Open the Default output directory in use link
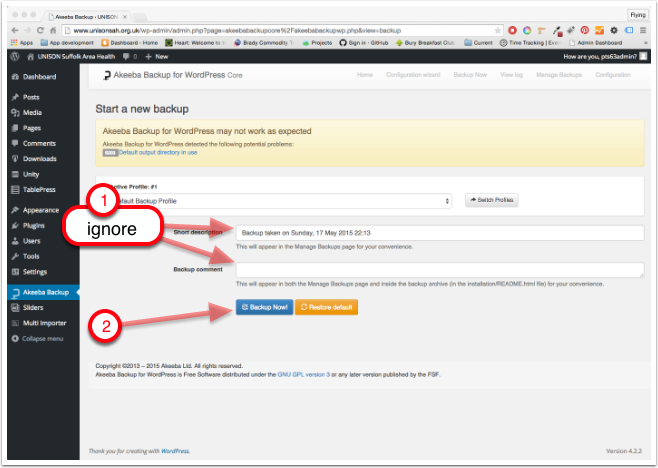This screenshot has width=658, height=468. click(158, 152)
